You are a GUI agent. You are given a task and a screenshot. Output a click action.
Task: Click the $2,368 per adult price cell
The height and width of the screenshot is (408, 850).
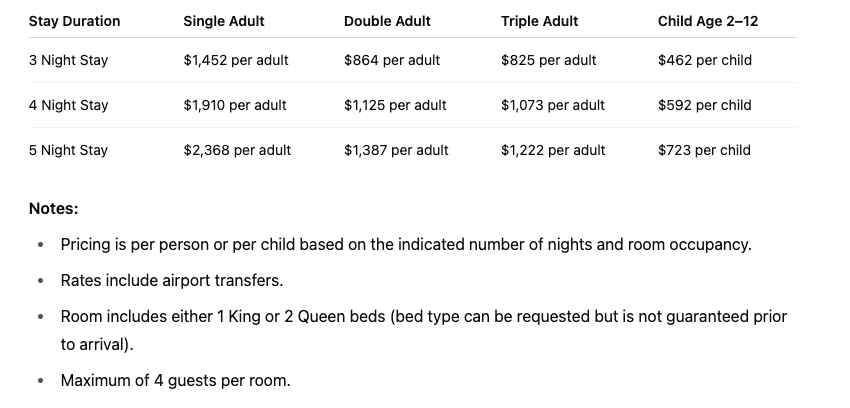tap(237, 150)
